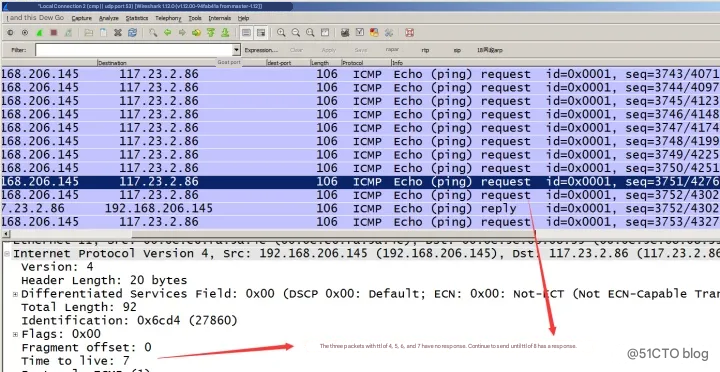The height and width of the screenshot is (372, 720).
Task: Apply the rapar saved filter button
Action: (x=392, y=50)
